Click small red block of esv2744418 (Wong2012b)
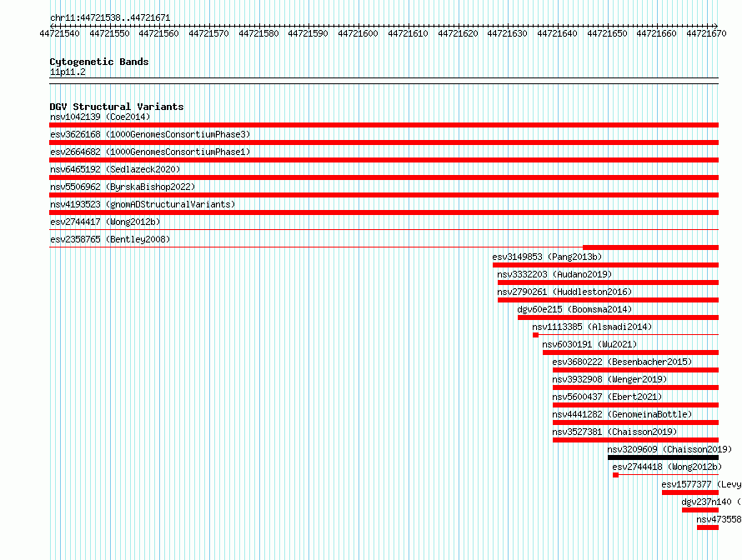Image resolution: width=742 pixels, height=560 pixels. click(615, 475)
